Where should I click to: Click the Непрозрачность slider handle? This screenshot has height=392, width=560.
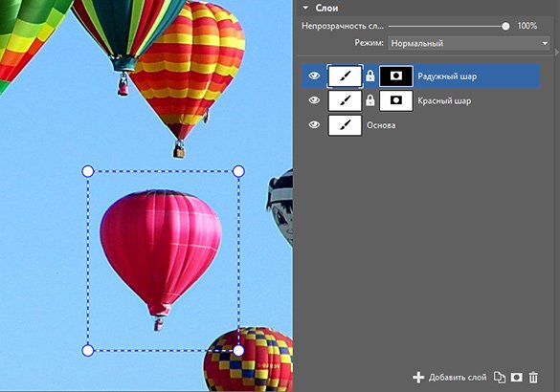point(505,26)
